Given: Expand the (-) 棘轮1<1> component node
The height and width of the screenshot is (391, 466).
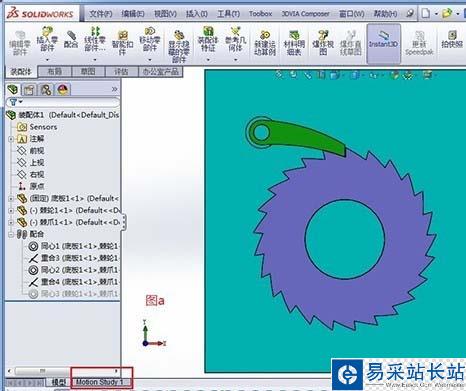Looking at the screenshot, I should (11, 211).
